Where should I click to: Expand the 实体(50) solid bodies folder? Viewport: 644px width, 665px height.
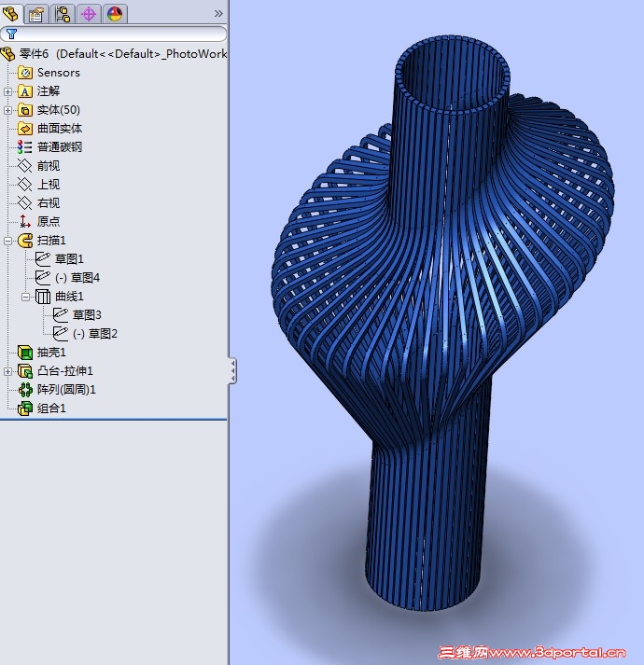pos(7,110)
